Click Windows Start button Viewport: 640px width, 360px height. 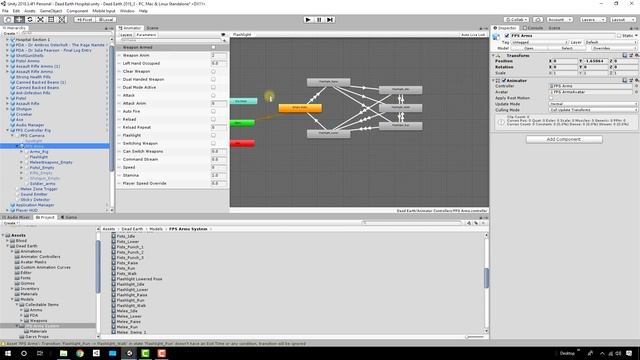pyautogui.click(x=8, y=353)
